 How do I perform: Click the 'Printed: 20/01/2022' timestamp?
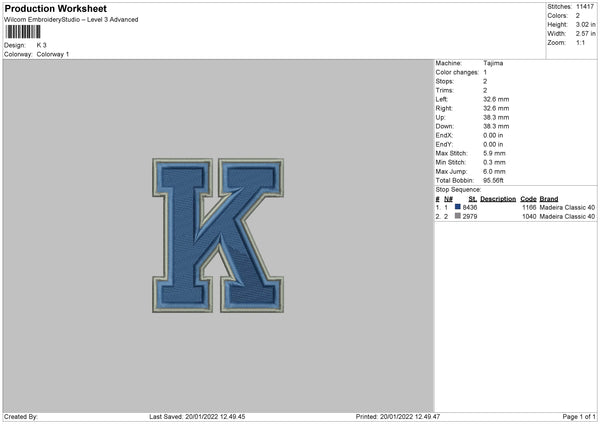398,417
